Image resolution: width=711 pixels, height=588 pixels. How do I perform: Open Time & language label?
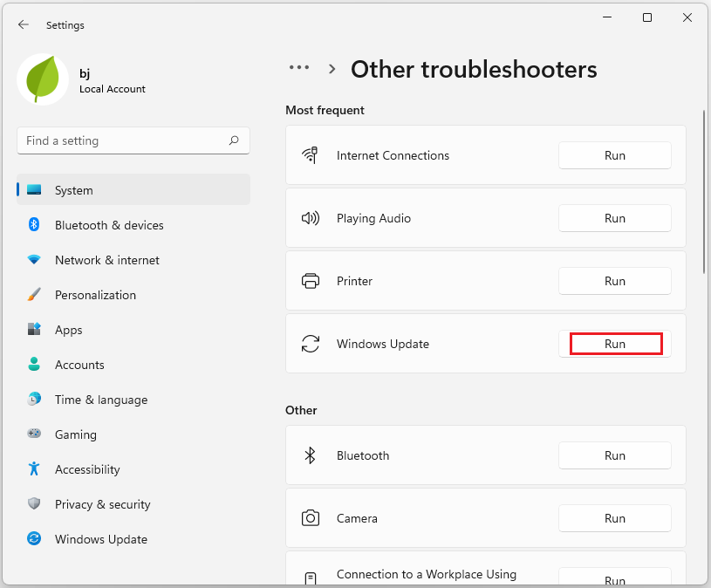click(x=101, y=400)
